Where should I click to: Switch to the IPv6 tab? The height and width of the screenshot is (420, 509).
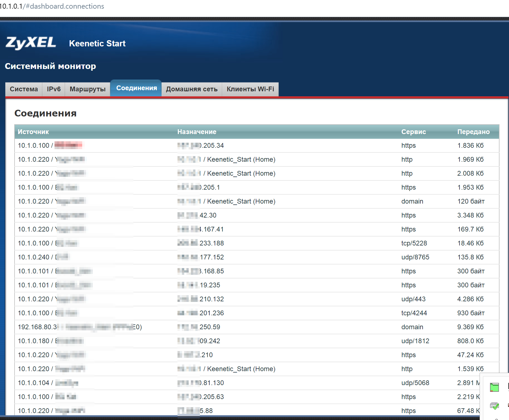click(x=54, y=89)
